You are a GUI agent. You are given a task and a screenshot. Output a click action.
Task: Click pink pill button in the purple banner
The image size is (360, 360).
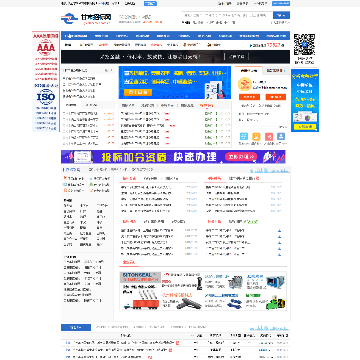point(241,157)
